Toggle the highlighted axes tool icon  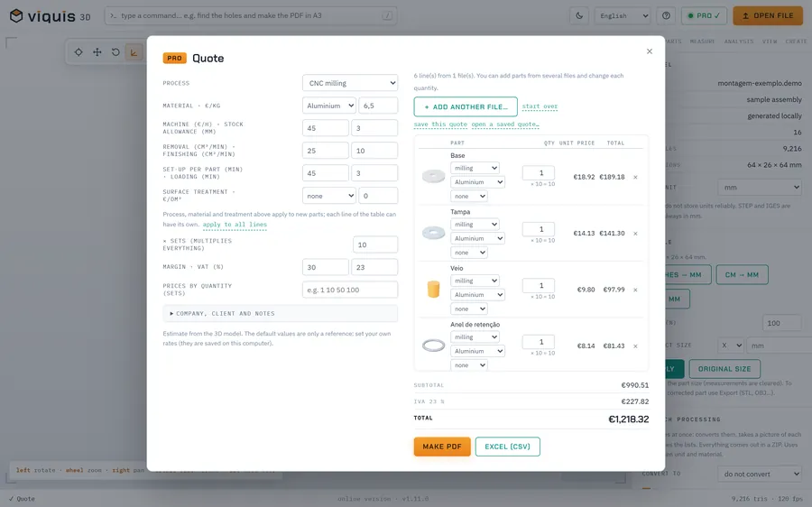(134, 51)
